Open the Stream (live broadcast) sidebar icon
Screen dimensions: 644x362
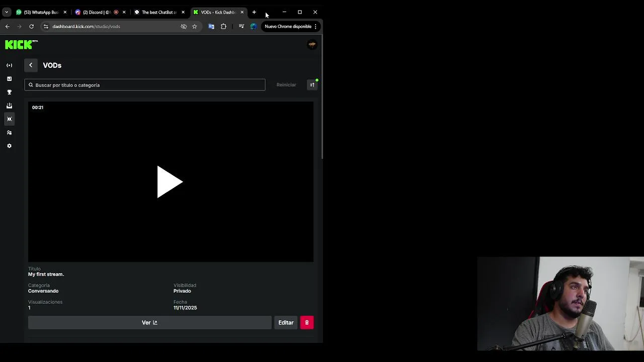pos(9,65)
